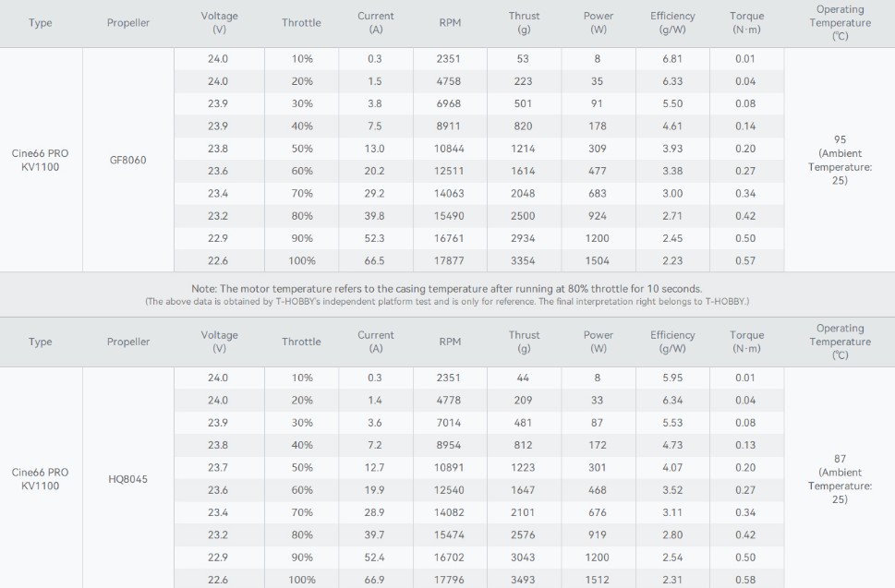
Task: Select the HQ8045 propeller cell
Action: click(127, 479)
